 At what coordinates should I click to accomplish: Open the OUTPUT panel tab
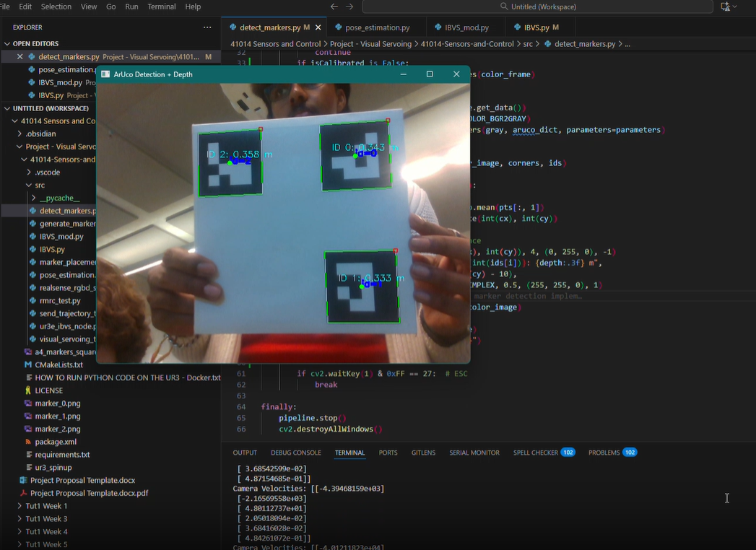[x=245, y=453]
